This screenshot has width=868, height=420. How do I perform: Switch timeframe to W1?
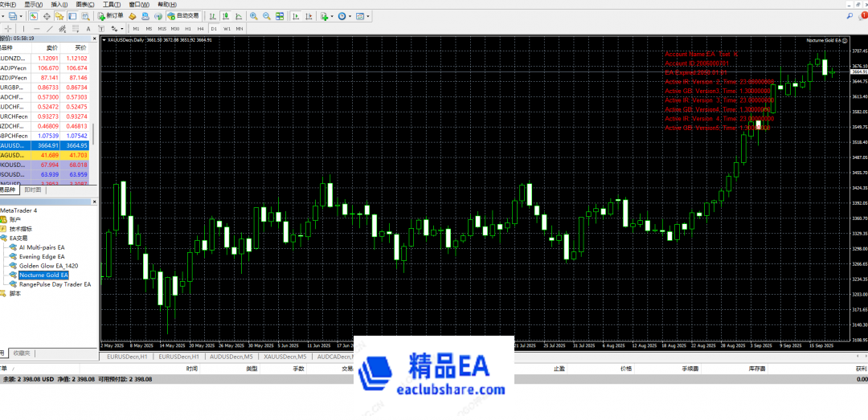[227, 28]
